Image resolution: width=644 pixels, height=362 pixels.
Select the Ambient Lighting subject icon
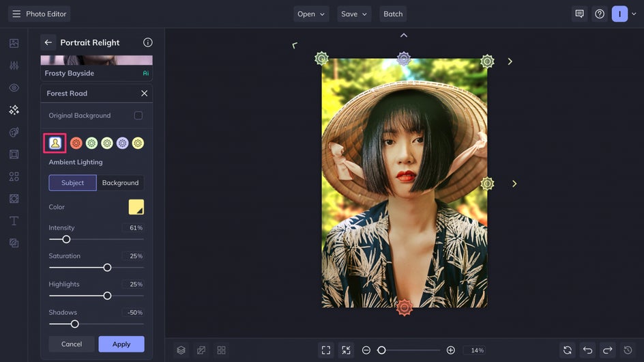55,143
